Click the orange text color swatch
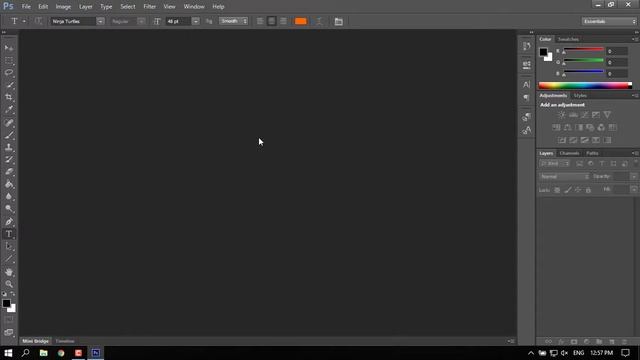The image size is (640, 360). 301,21
